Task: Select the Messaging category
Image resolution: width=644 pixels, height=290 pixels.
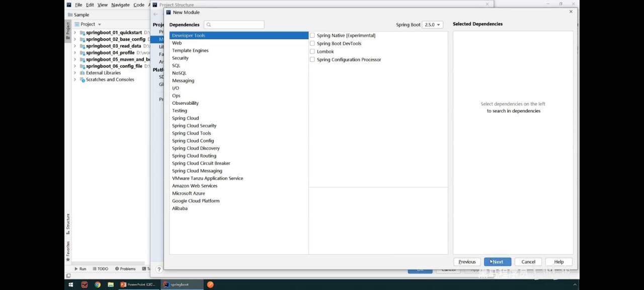Action: tap(239, 81)
